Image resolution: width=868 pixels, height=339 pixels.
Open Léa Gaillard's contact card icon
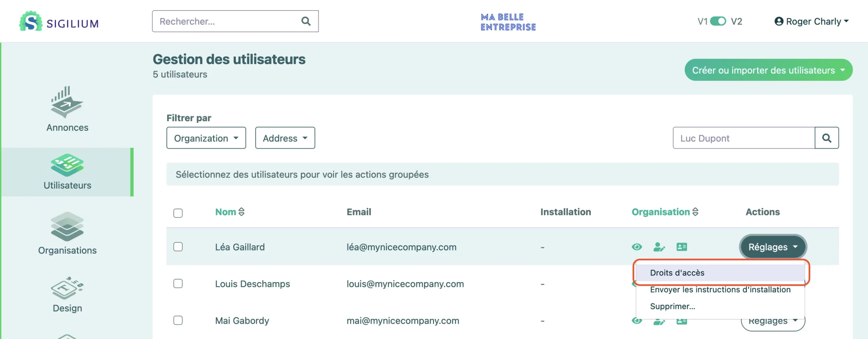tap(682, 247)
